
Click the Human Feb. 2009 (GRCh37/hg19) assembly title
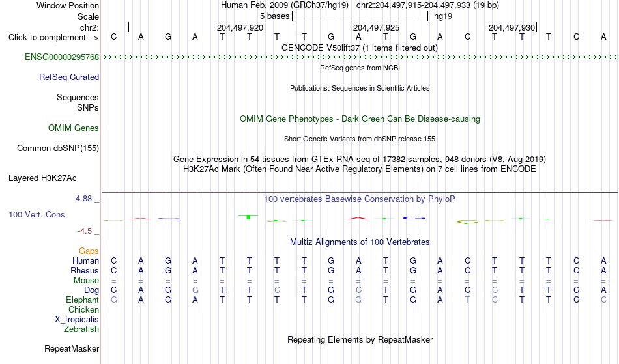coord(285,5)
